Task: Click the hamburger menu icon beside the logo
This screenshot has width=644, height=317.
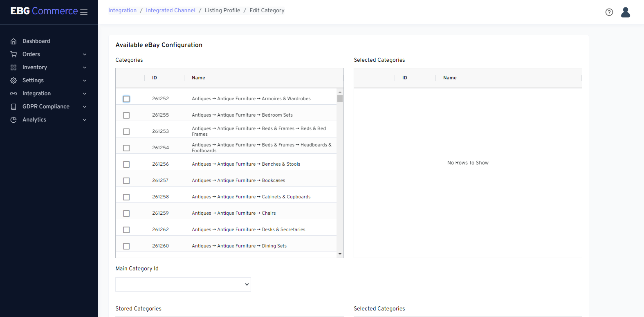Action: tap(84, 12)
